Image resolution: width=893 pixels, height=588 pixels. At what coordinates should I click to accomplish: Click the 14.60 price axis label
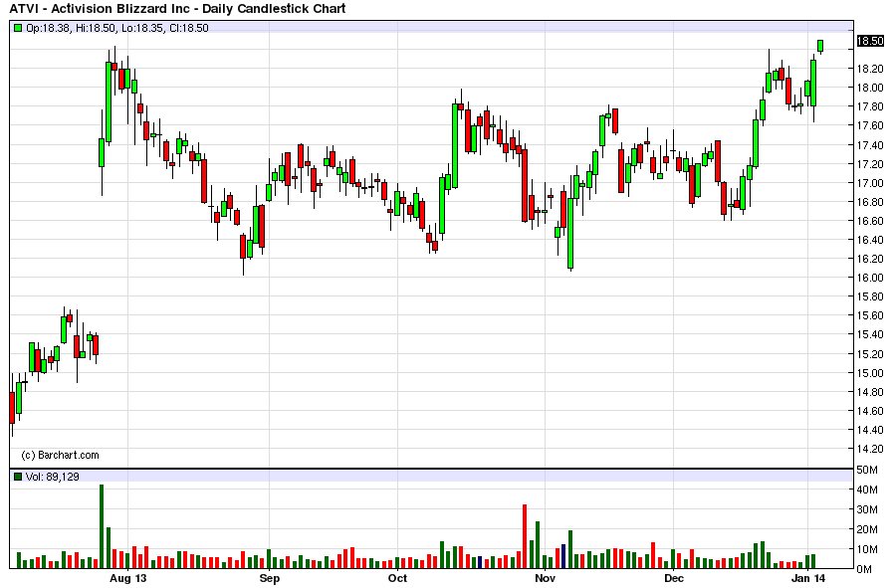tap(870, 411)
